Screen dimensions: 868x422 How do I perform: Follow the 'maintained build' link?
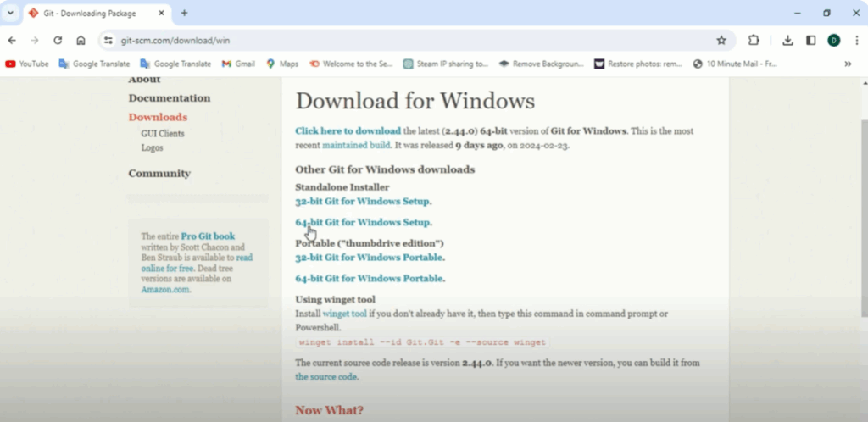(357, 145)
